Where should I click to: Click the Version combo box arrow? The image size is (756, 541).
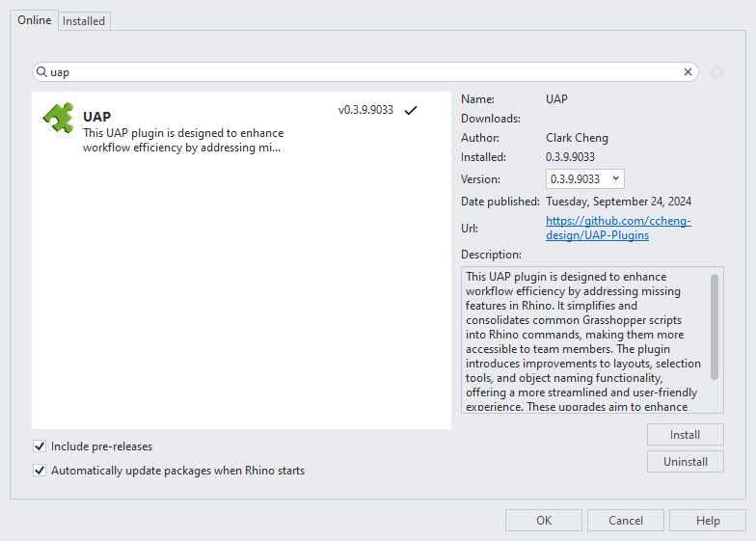point(615,178)
